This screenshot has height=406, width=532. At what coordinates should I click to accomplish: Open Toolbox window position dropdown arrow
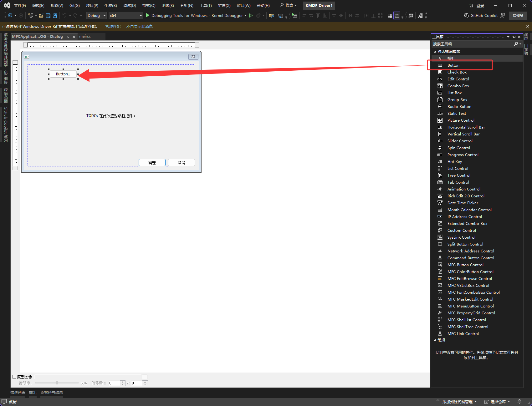pos(508,37)
